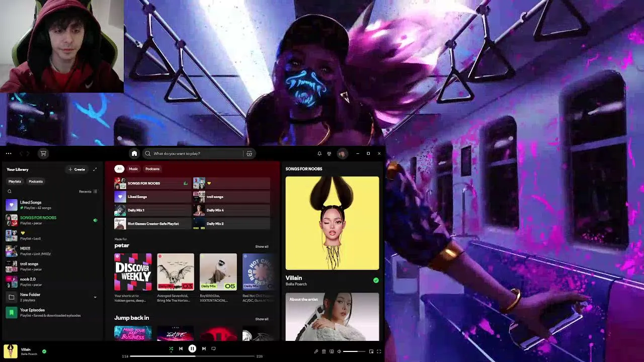Expand the New Folder entry arrow
The image size is (644, 362).
[95, 297]
